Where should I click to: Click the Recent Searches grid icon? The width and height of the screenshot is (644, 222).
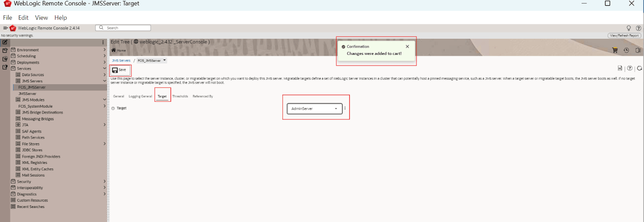13,207
